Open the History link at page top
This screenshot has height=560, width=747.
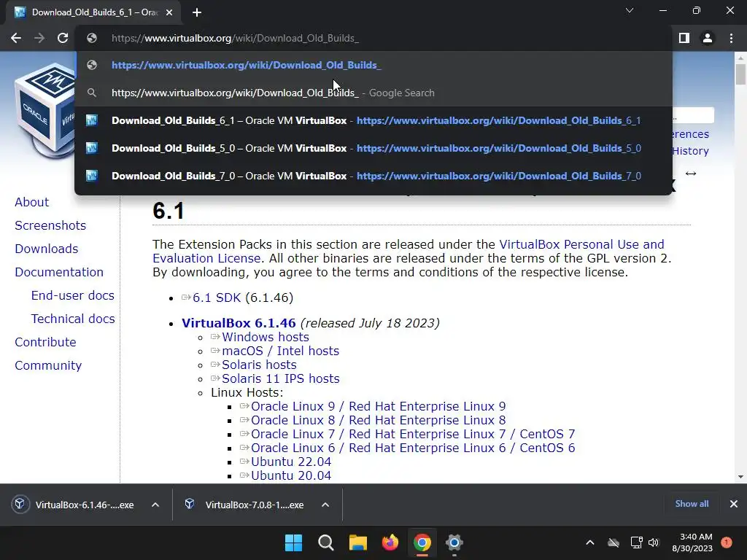(690, 151)
